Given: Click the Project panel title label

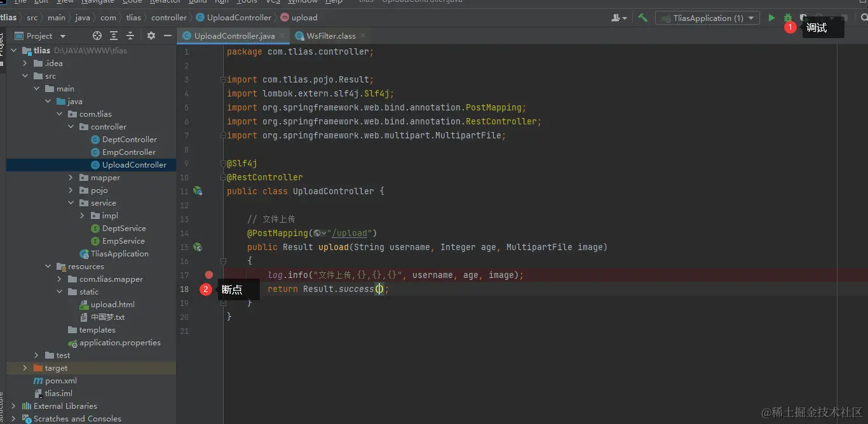Looking at the screenshot, I should tap(39, 36).
